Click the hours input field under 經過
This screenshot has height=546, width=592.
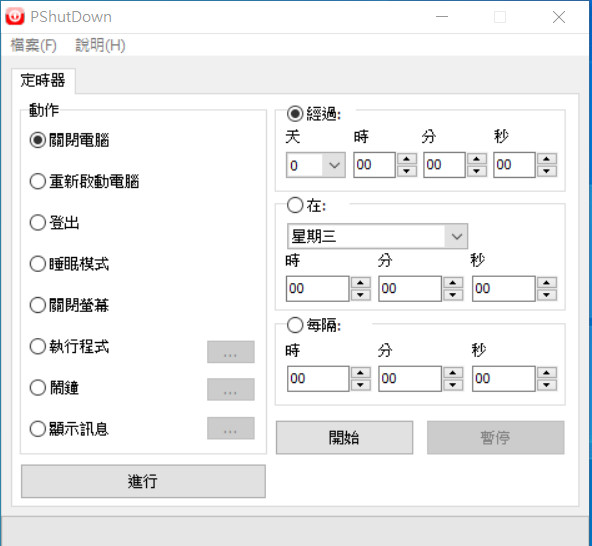(x=374, y=165)
